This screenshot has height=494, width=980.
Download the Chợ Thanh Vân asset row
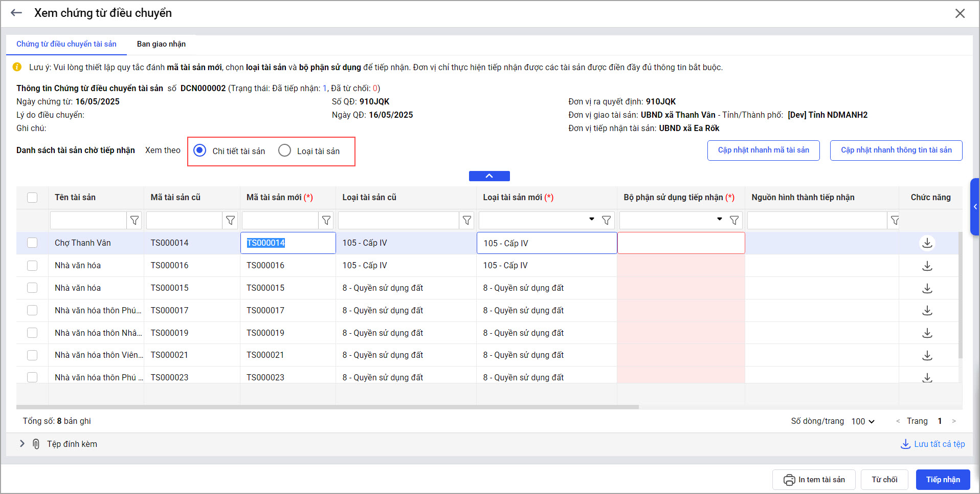[x=927, y=243]
